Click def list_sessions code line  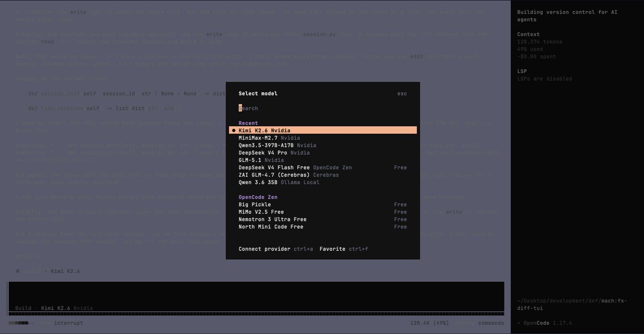coord(105,108)
